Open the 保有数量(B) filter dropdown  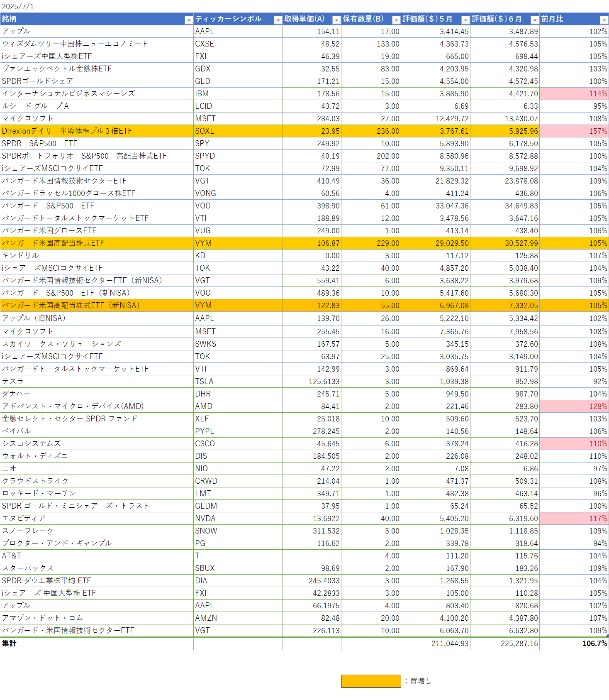coord(396,20)
